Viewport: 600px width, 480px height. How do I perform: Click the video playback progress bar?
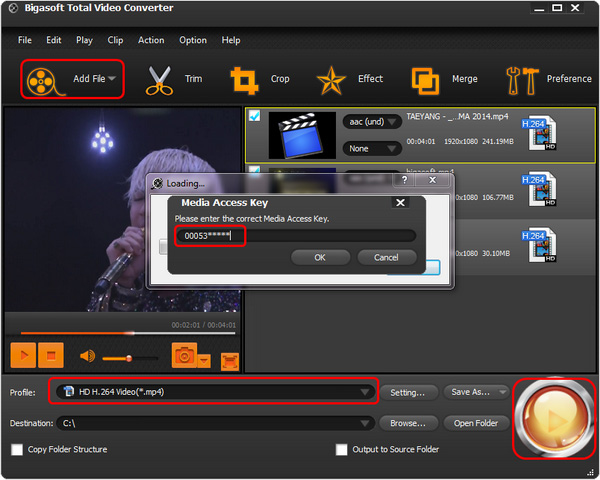[x=128, y=333]
